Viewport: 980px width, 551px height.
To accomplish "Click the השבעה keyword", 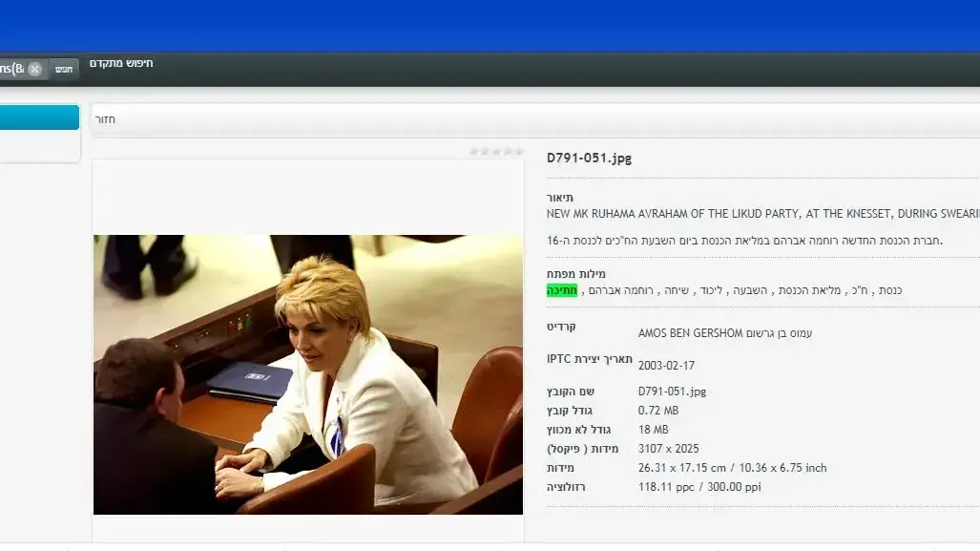I will (750, 290).
